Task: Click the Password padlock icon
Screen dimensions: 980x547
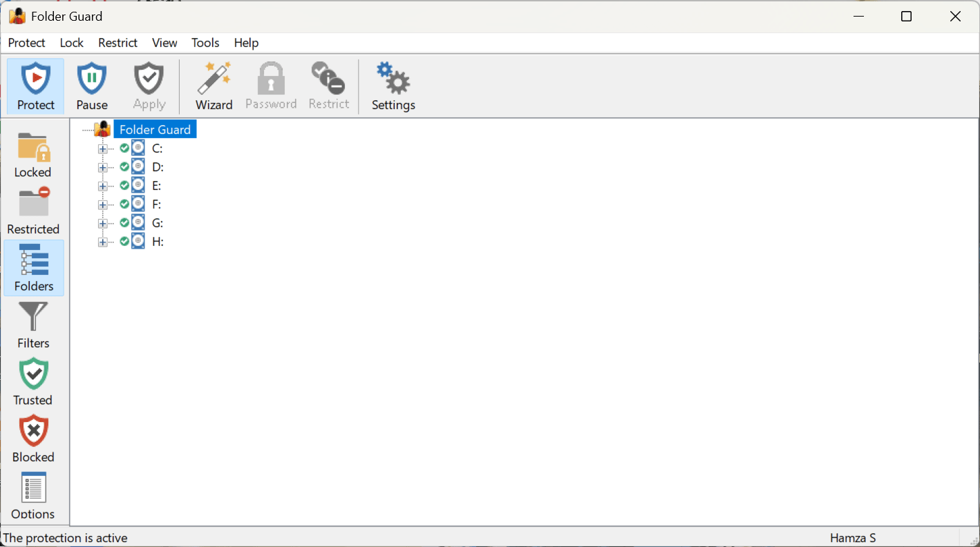Action: pos(271,78)
